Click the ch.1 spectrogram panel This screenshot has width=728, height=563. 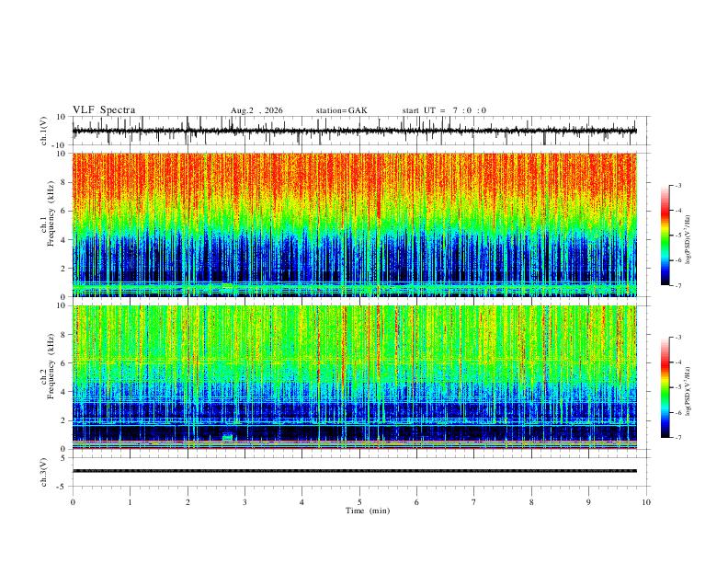point(355,224)
